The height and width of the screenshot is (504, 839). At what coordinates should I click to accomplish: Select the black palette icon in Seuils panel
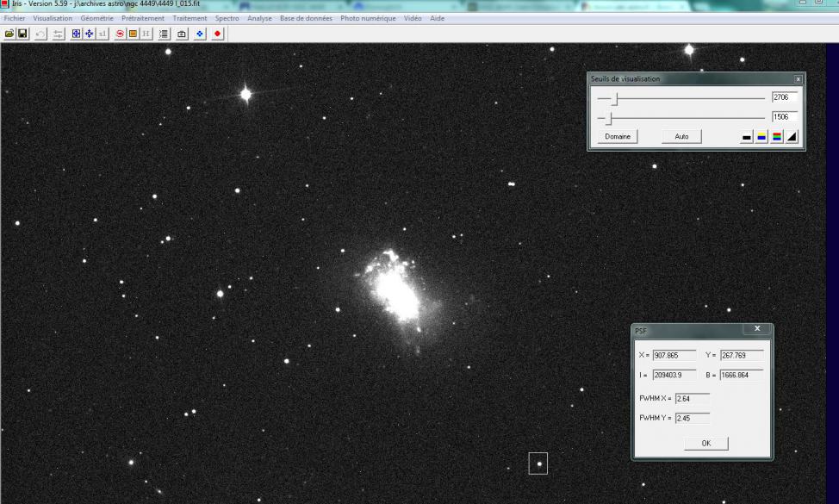[747, 137]
